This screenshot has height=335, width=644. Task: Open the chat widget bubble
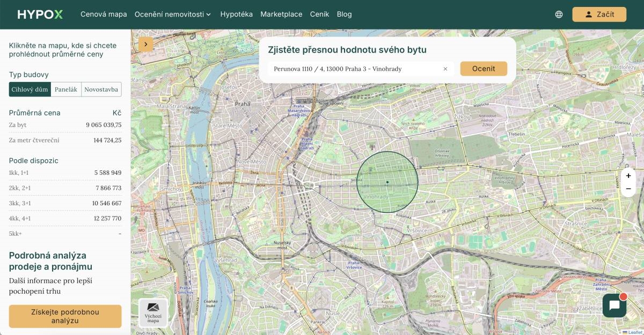click(614, 306)
